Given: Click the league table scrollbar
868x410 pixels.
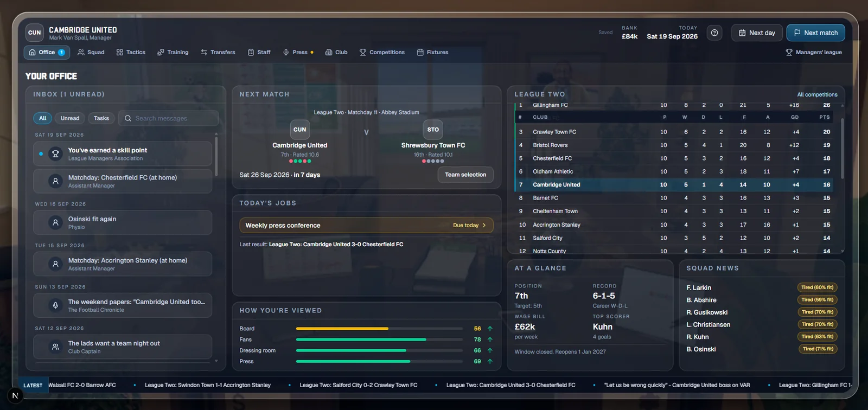Looking at the screenshot, I should click(842, 149).
